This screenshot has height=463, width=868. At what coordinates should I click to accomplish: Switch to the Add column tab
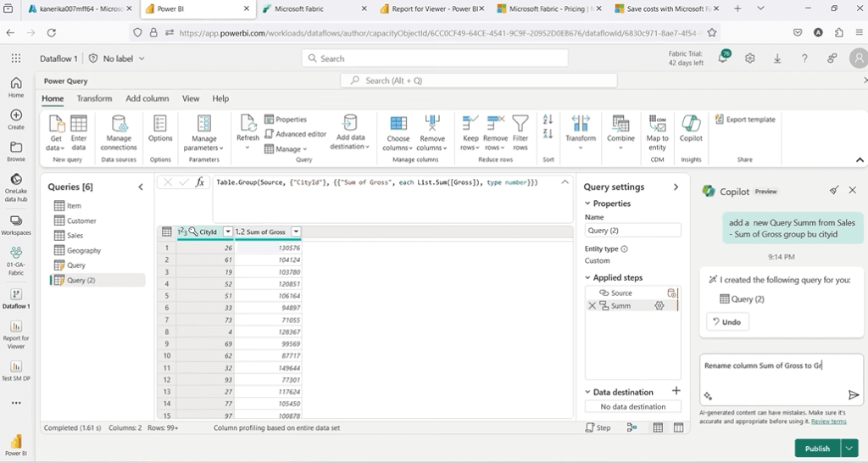(147, 98)
